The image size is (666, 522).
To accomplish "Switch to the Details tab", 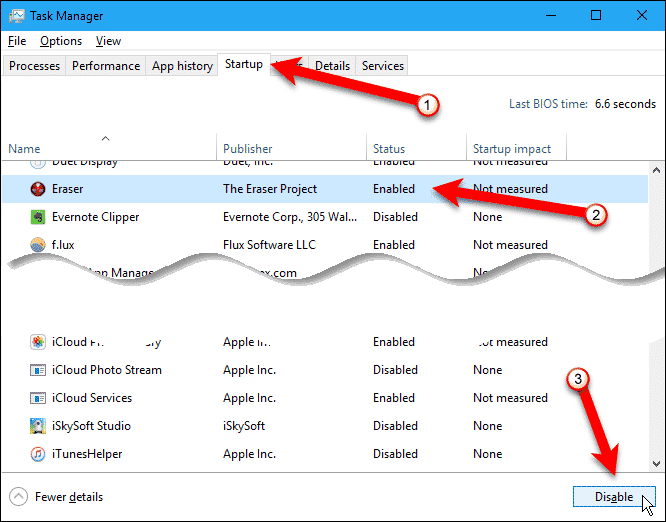I will tap(332, 66).
